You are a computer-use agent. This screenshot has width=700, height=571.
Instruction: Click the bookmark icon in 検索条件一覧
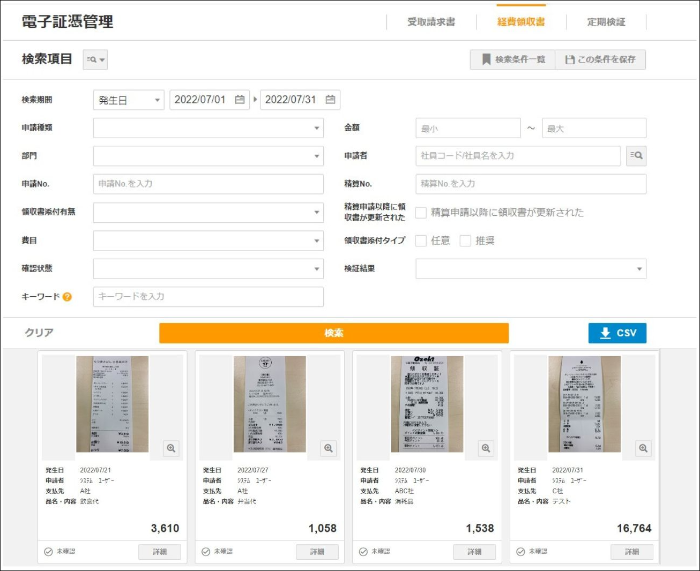[486, 59]
